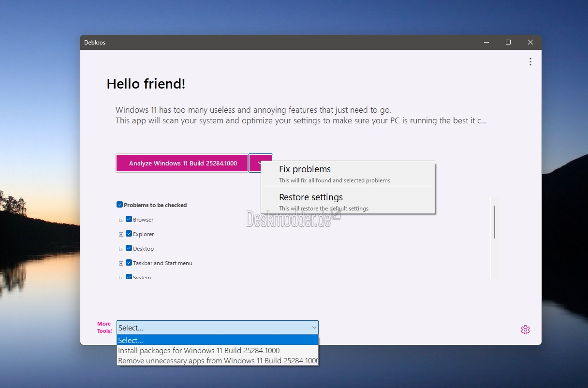The width and height of the screenshot is (588, 388).
Task: Click the problems list vertical scrollbar thumb
Action: click(494, 222)
